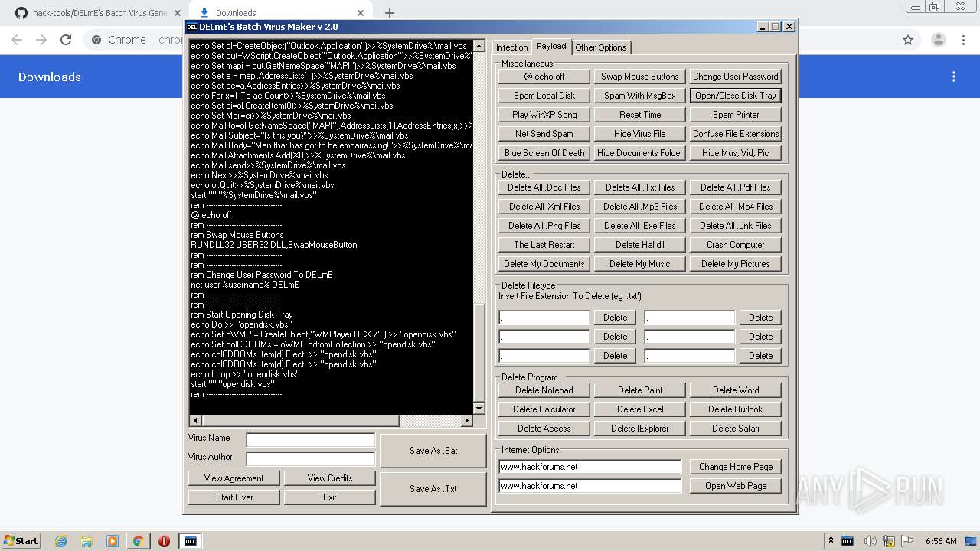Click code pane horizontal scrollbar left arrow

195,420
